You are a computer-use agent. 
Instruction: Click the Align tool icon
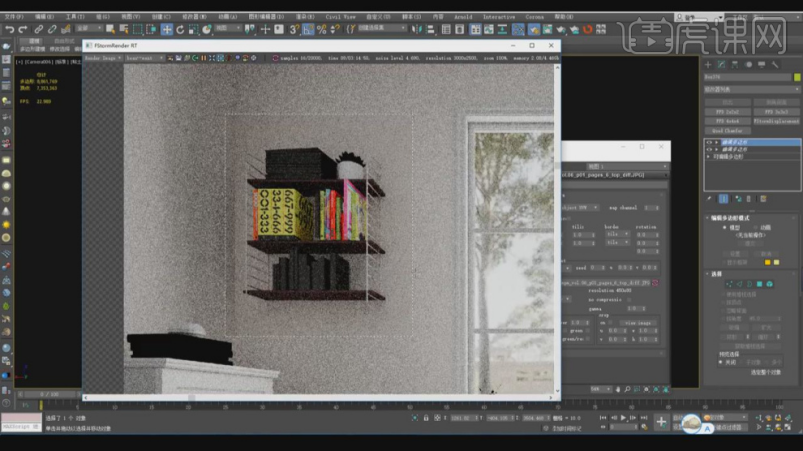coord(430,29)
